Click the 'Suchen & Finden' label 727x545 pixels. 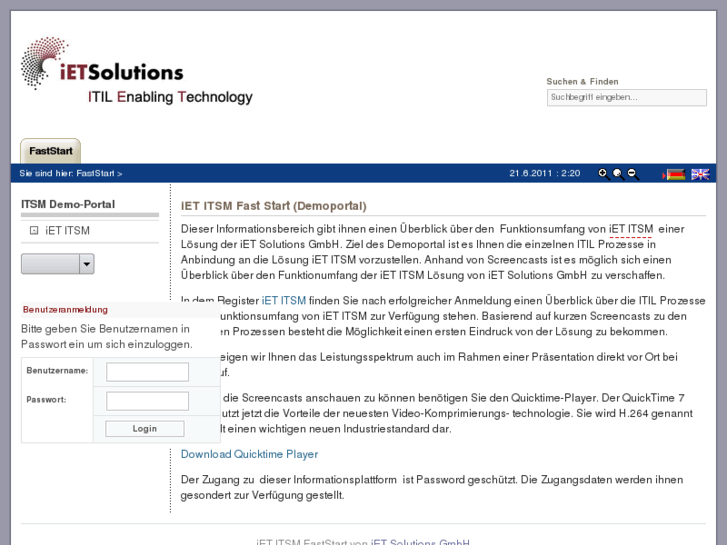coord(582,82)
